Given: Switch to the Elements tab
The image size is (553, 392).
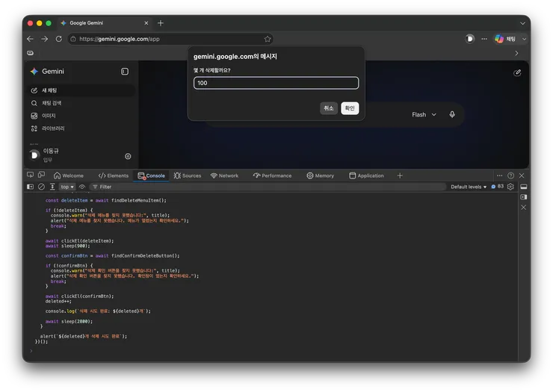Looking at the screenshot, I should [114, 175].
